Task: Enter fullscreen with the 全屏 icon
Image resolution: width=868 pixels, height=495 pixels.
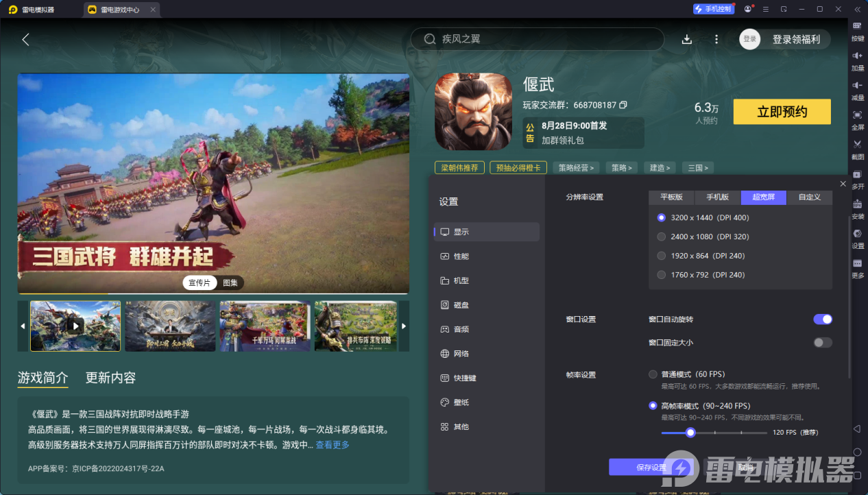Action: [x=857, y=119]
